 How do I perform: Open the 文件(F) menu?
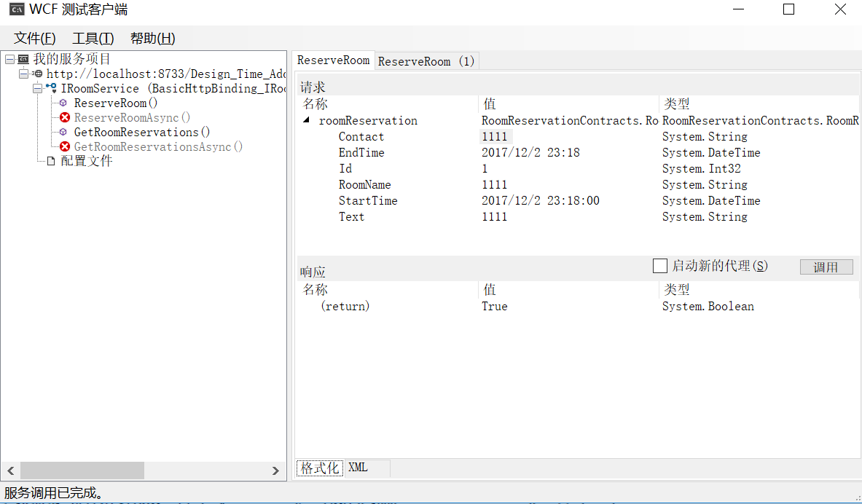[x=35, y=38]
